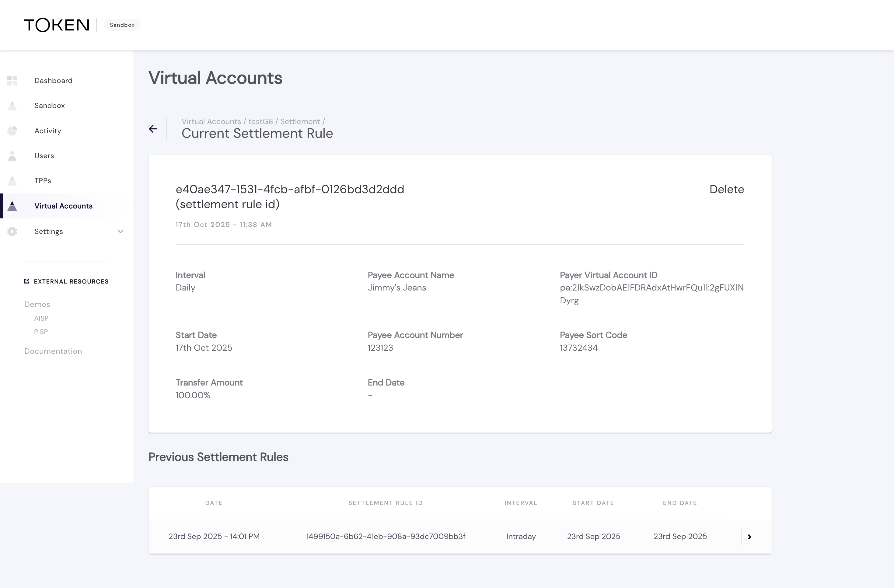
Task: Open the Documentation link
Action: 53,351
